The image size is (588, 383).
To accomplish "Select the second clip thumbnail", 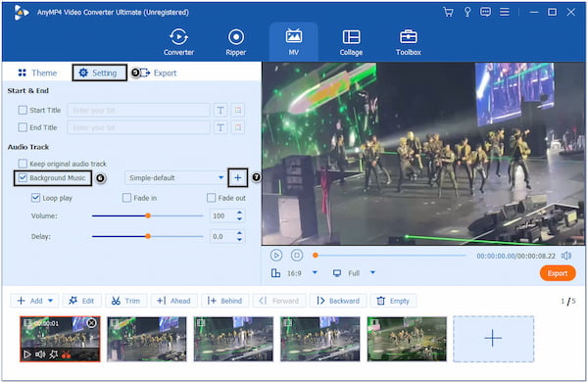I will [x=147, y=339].
